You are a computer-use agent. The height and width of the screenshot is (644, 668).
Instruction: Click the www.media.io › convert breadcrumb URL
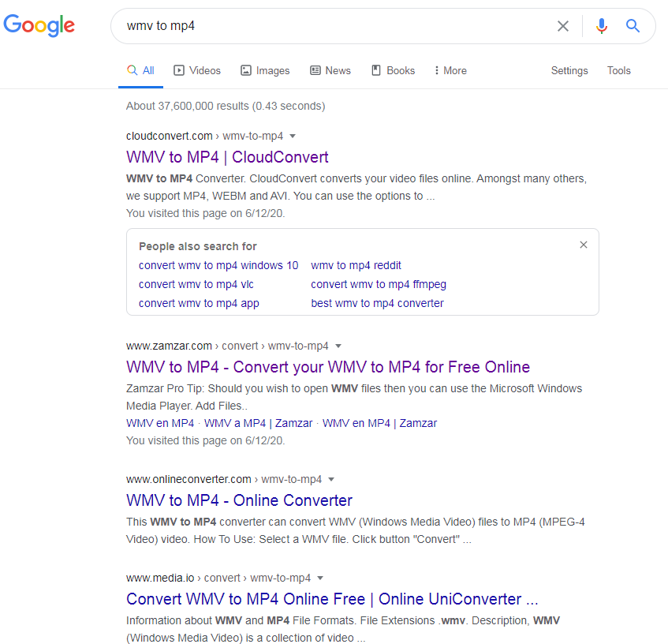(x=218, y=578)
